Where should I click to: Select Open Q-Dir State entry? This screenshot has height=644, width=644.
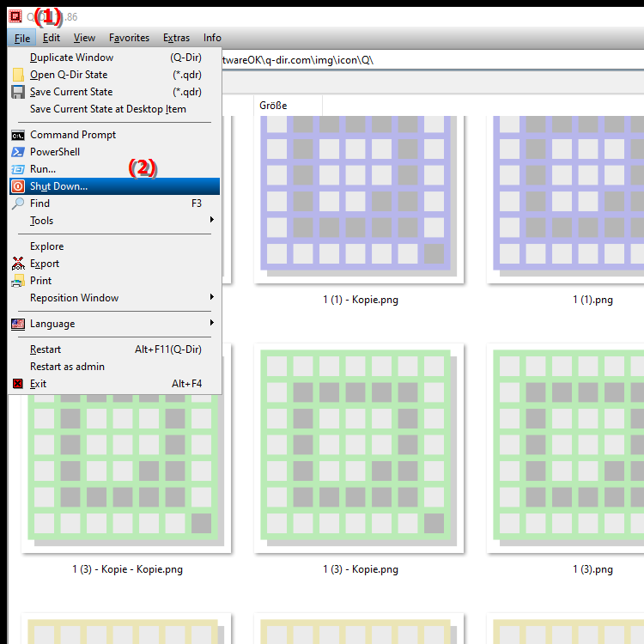[114, 75]
